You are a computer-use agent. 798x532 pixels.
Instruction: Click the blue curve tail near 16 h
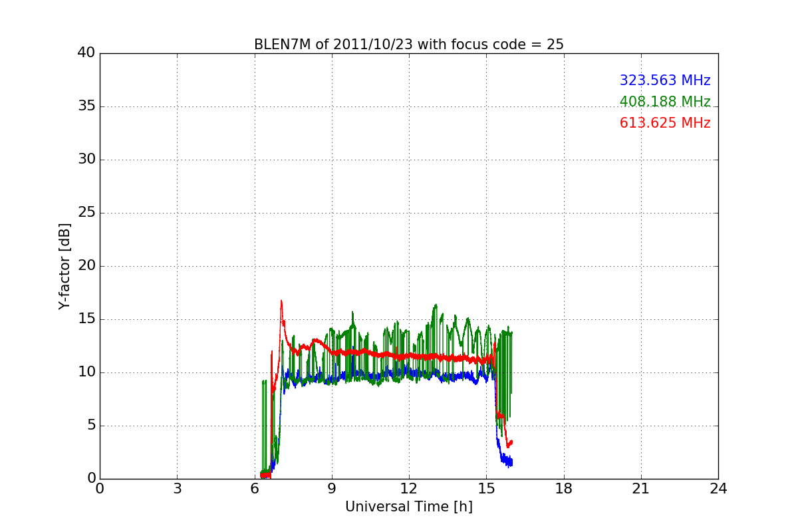coord(507,460)
